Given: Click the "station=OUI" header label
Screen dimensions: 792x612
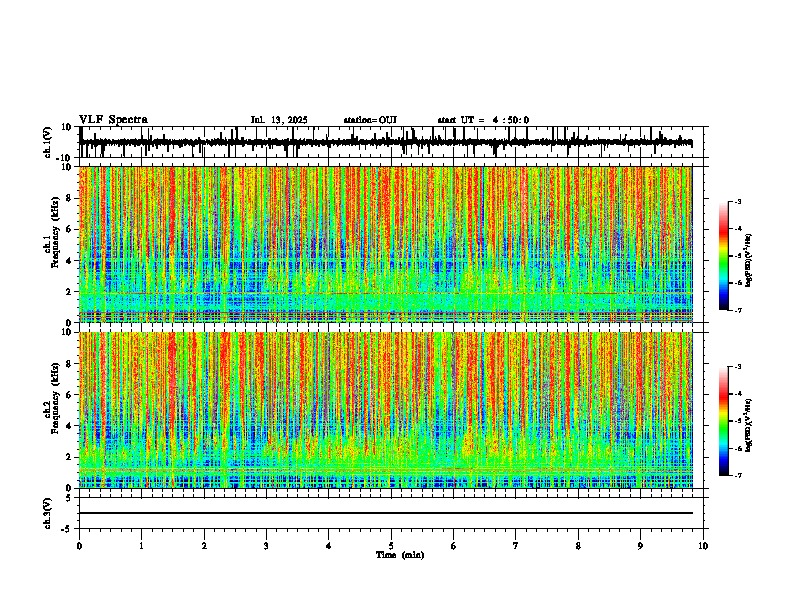Looking at the screenshot, I should pos(370,120).
